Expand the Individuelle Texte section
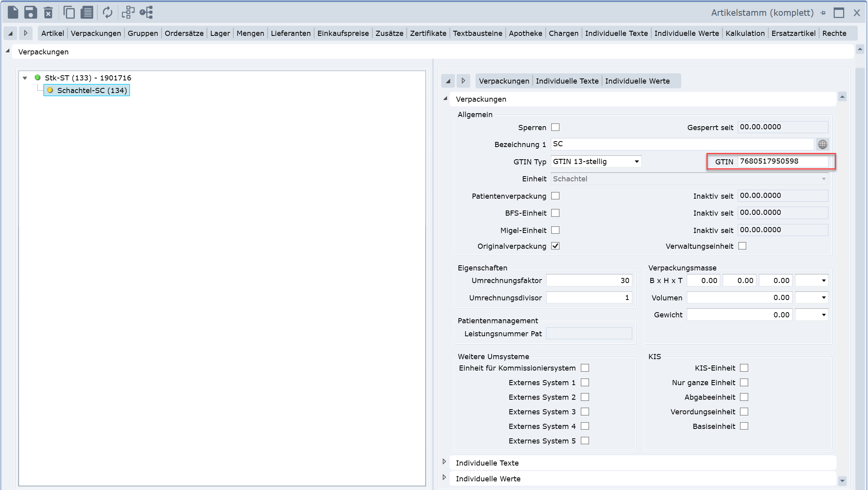 click(444, 462)
